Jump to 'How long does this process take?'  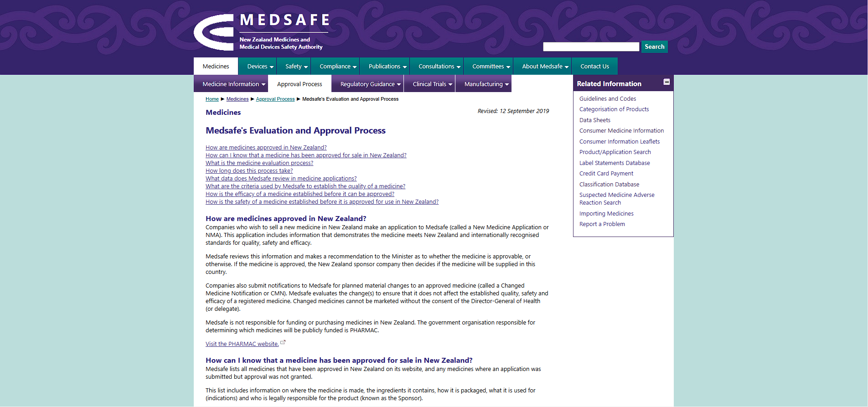pyautogui.click(x=249, y=171)
